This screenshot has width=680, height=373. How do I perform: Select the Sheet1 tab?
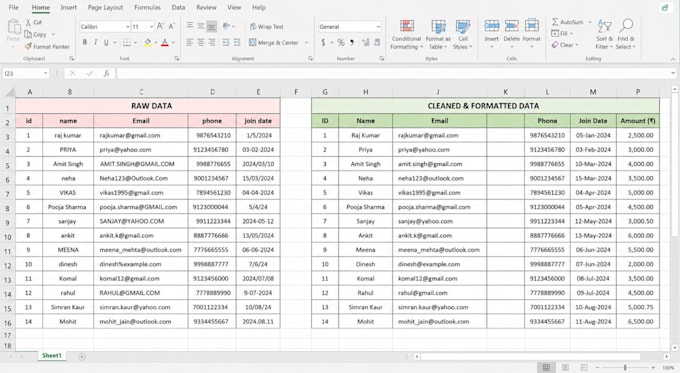click(x=52, y=356)
